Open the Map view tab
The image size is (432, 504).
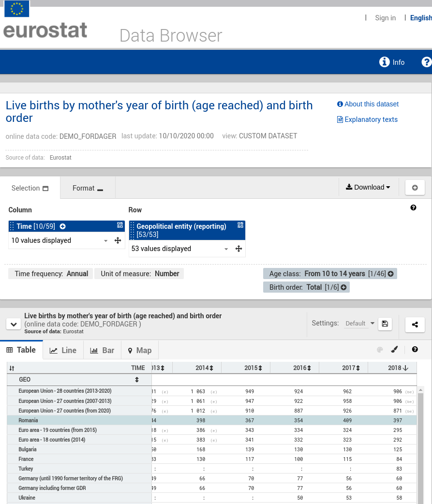(x=139, y=350)
